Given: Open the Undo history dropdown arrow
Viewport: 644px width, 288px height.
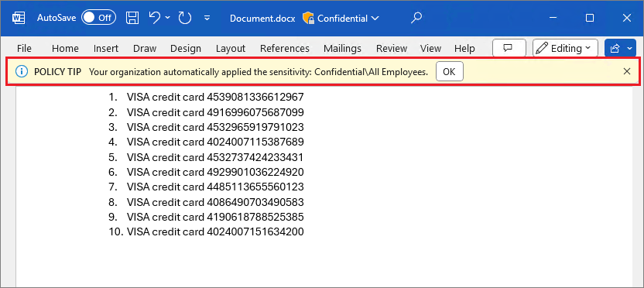Looking at the screenshot, I should (167, 18).
